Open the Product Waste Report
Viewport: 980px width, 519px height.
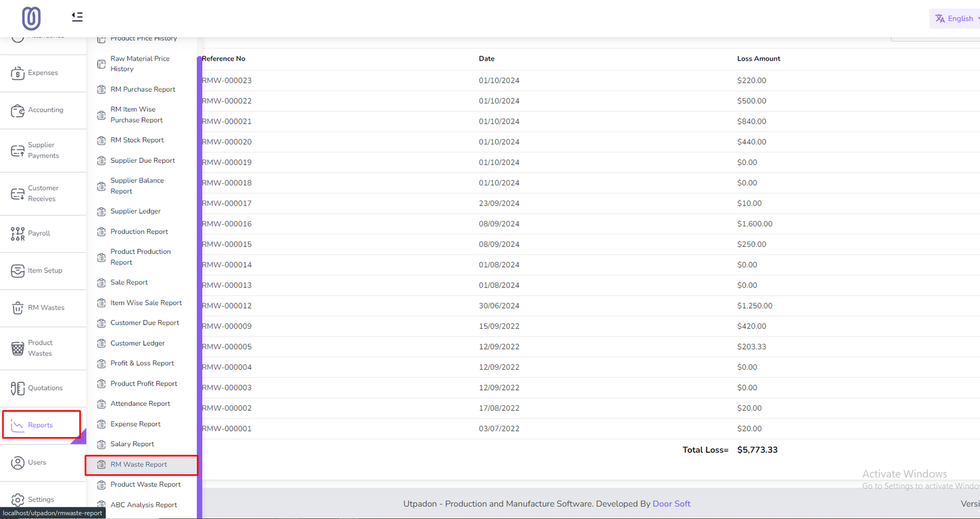click(x=145, y=485)
